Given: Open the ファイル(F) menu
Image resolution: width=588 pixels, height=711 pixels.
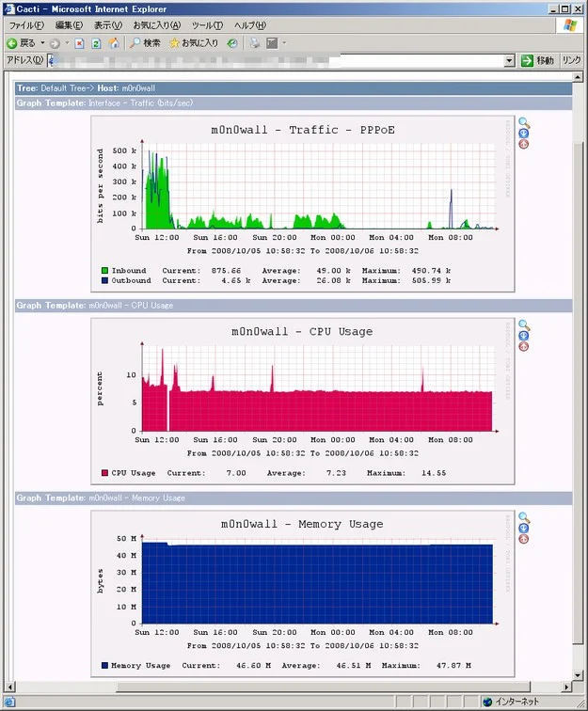Looking at the screenshot, I should tap(26, 25).
